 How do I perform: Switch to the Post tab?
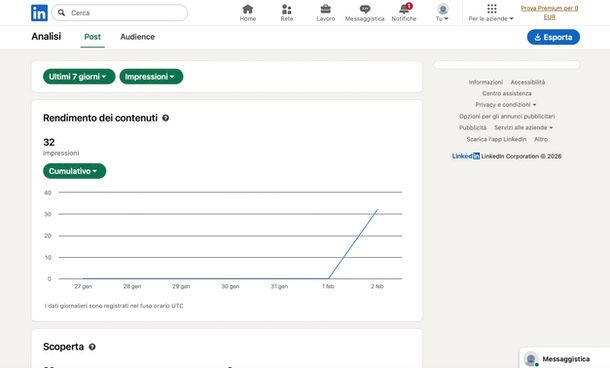click(x=93, y=37)
